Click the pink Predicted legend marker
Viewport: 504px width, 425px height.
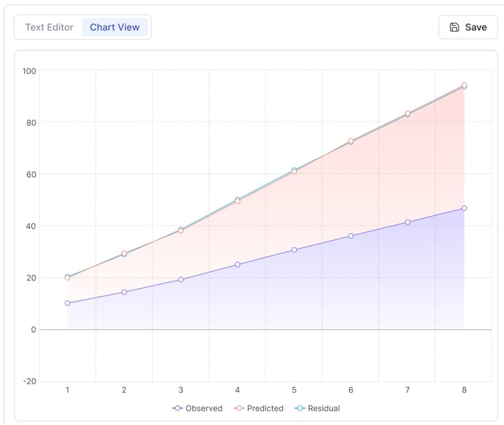(239, 408)
